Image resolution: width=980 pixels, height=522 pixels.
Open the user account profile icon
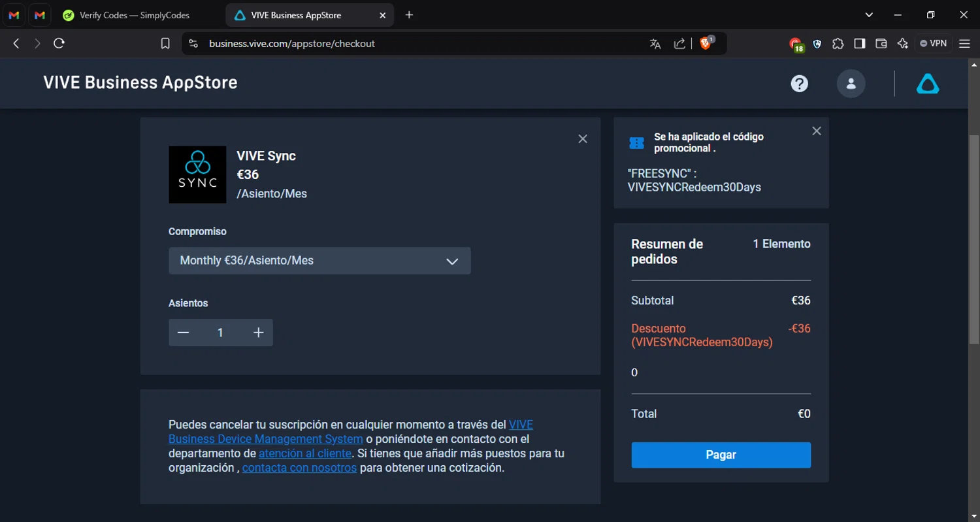pyautogui.click(x=851, y=84)
